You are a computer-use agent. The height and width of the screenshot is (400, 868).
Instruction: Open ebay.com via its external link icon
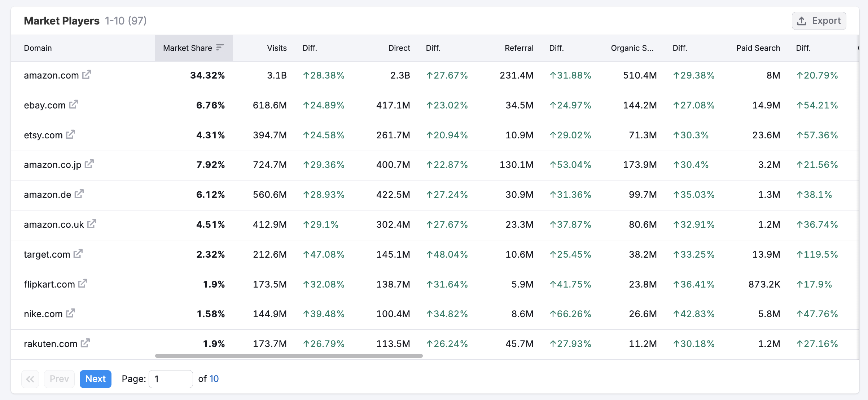point(74,105)
